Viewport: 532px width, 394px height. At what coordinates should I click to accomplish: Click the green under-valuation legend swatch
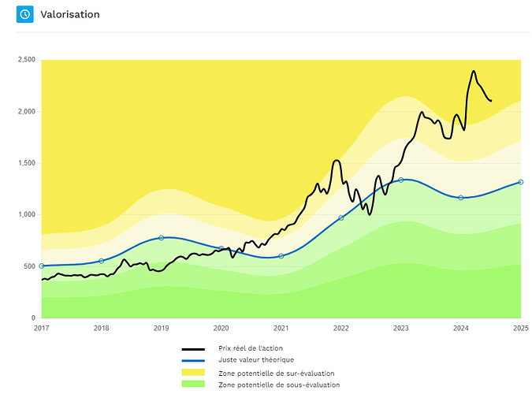point(193,384)
